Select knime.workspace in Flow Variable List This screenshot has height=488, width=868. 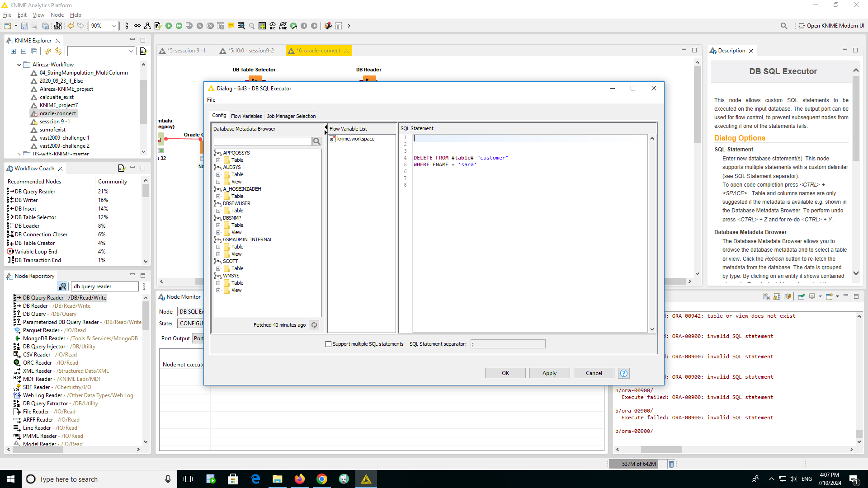pyautogui.click(x=356, y=139)
